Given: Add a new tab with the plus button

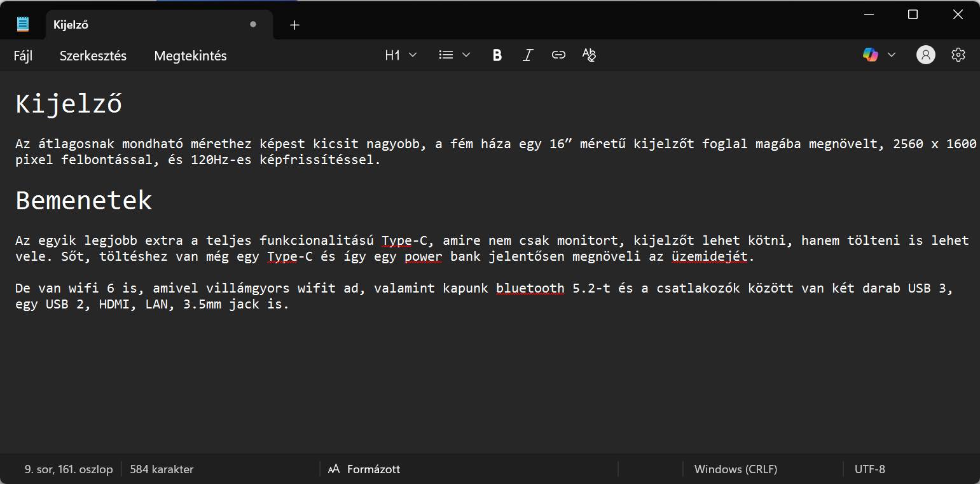Looking at the screenshot, I should [x=294, y=25].
